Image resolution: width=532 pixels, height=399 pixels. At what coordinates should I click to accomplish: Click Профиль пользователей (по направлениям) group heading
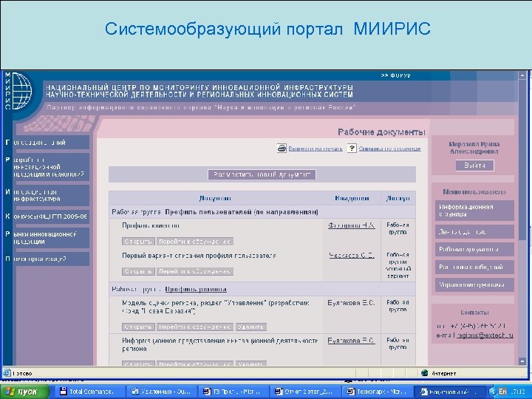point(242,212)
